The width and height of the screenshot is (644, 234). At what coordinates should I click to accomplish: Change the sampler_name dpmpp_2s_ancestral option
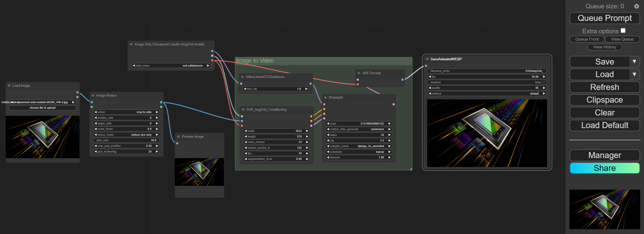point(359,146)
